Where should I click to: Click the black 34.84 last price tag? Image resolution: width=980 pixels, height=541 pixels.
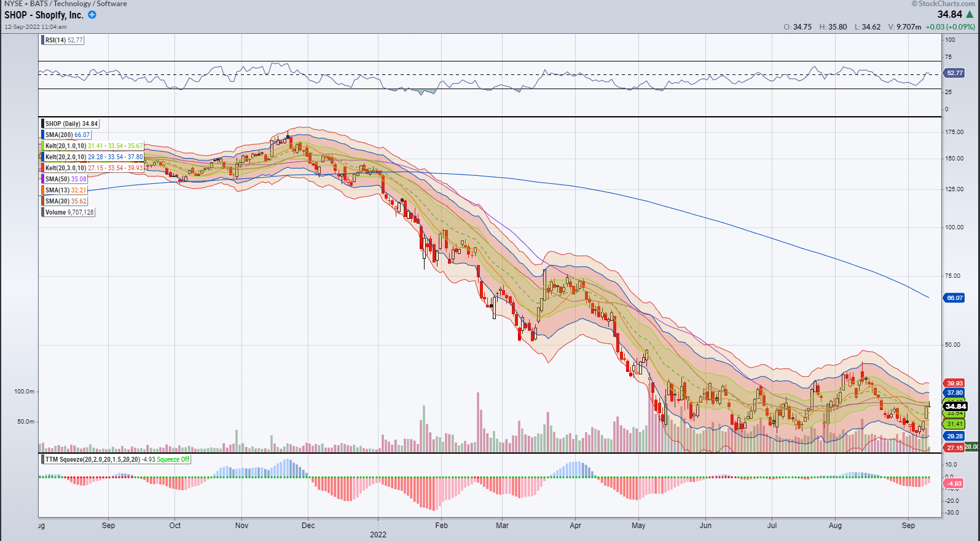[955, 406]
